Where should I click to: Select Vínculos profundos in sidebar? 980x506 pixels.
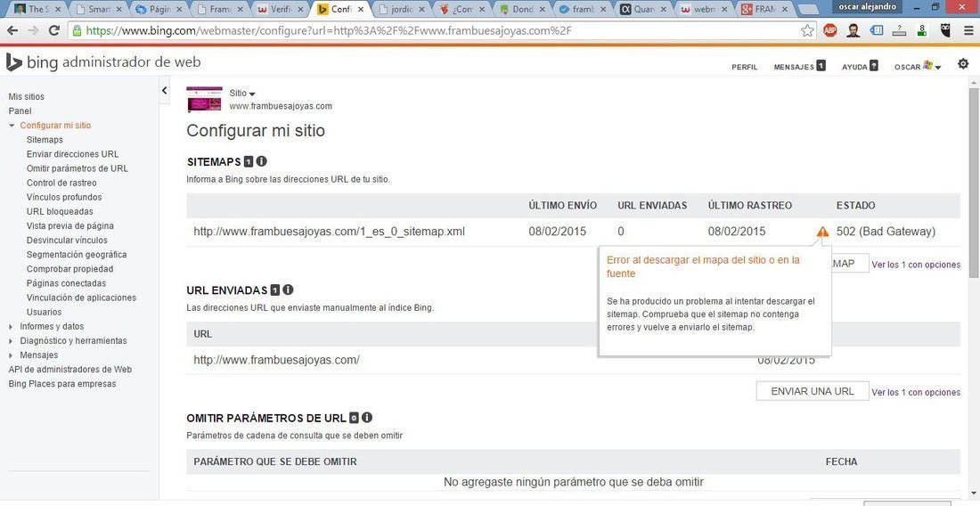tap(64, 198)
